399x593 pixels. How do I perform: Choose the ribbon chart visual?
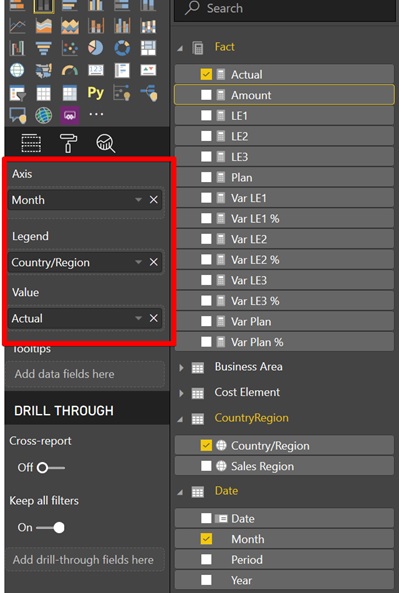pos(148,26)
